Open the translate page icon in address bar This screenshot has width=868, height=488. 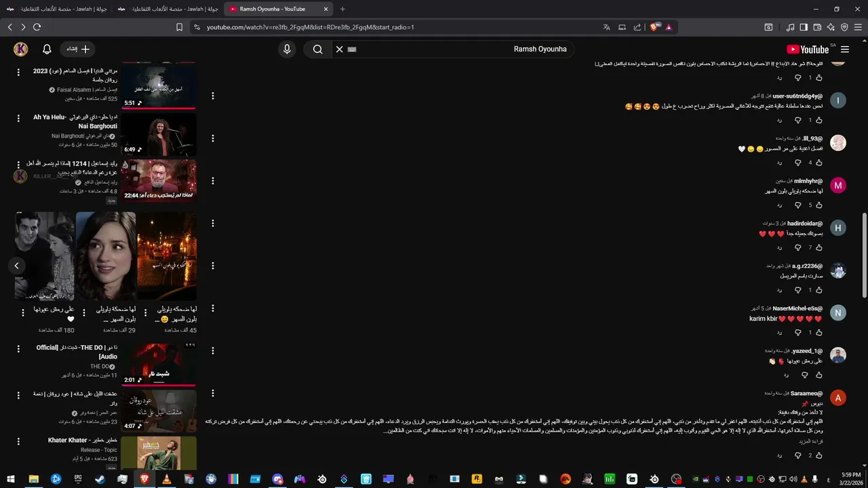607,27
